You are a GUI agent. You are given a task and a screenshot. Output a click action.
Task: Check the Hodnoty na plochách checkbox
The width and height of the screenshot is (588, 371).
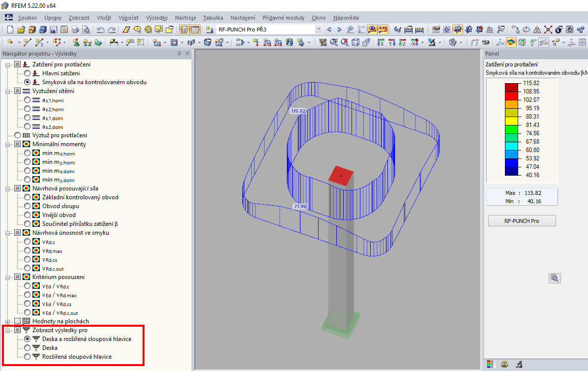click(x=18, y=321)
